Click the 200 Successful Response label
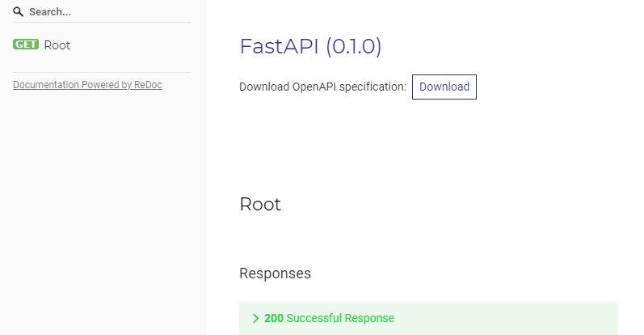 click(x=329, y=318)
